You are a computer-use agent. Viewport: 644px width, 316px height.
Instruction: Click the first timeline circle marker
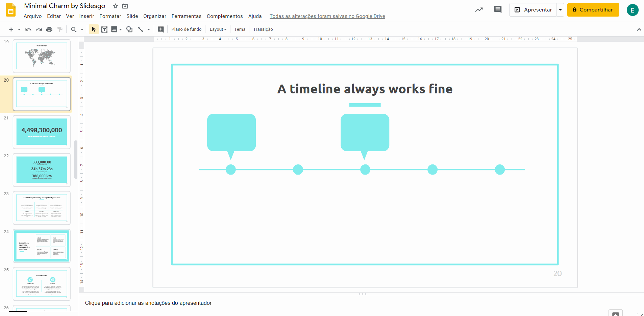[231, 170]
